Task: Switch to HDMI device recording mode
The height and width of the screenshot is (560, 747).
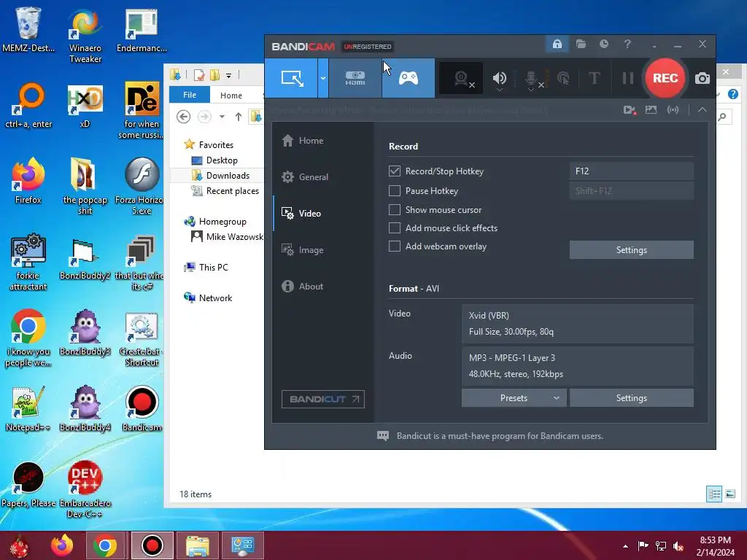Action: point(355,78)
